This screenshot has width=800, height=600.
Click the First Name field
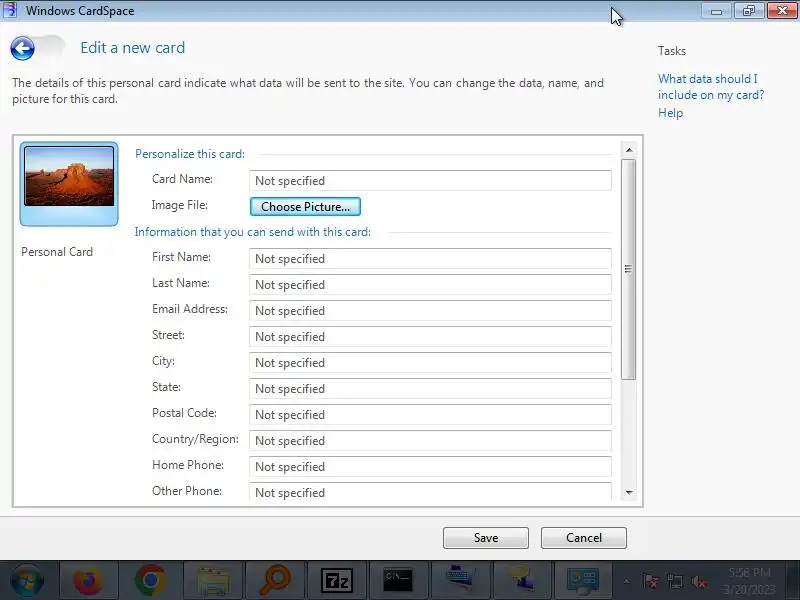(430, 259)
